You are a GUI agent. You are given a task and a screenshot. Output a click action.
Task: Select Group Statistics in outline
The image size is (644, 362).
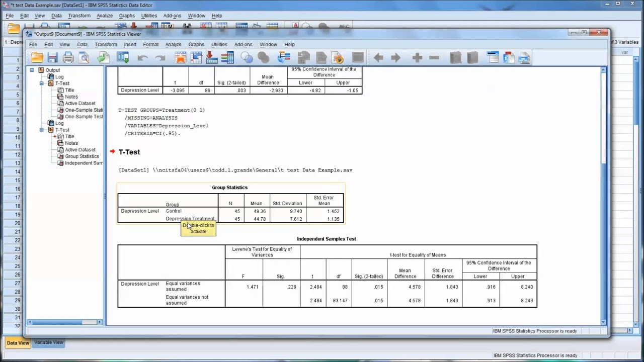pyautogui.click(x=82, y=156)
